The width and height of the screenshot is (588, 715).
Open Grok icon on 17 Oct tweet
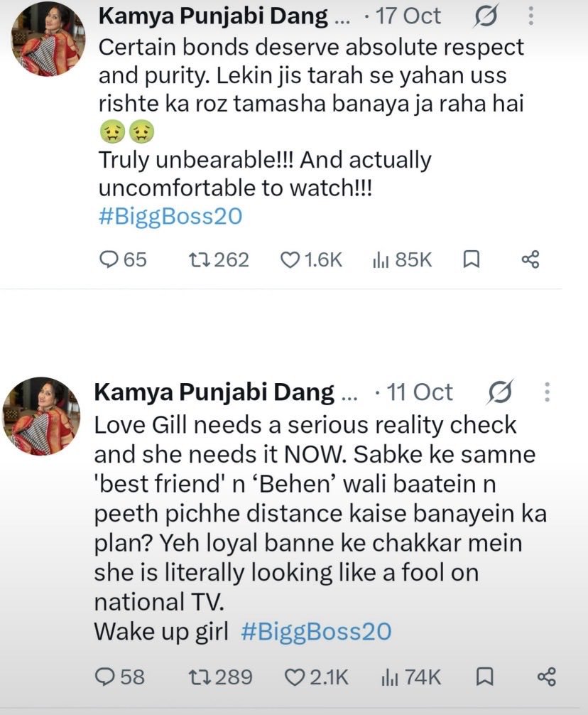[486, 16]
